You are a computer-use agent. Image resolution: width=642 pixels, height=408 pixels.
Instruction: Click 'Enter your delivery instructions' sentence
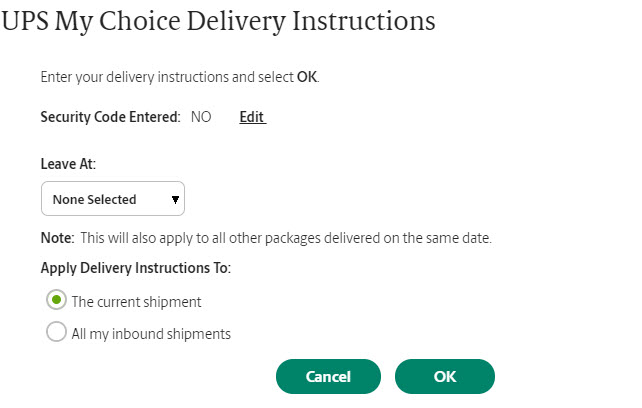(180, 77)
